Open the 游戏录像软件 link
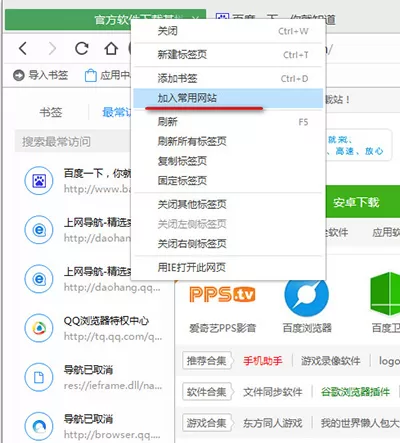This screenshot has width=400, height=443. [331, 361]
